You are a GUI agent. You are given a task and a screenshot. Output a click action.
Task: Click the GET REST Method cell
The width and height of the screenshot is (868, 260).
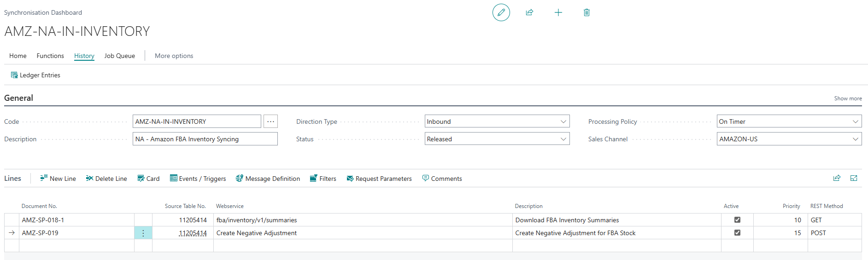point(834,220)
